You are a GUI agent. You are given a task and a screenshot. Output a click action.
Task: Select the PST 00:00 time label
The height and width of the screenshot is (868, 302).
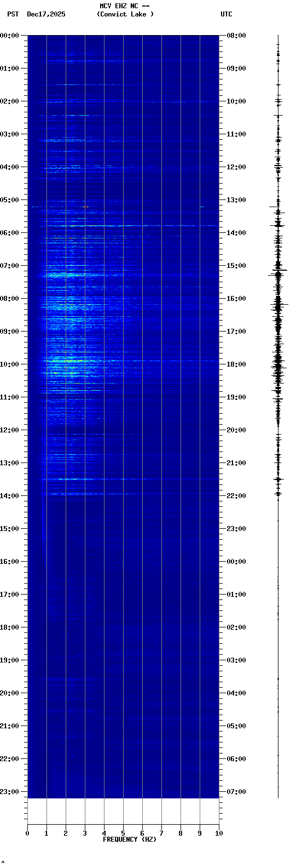[10, 36]
